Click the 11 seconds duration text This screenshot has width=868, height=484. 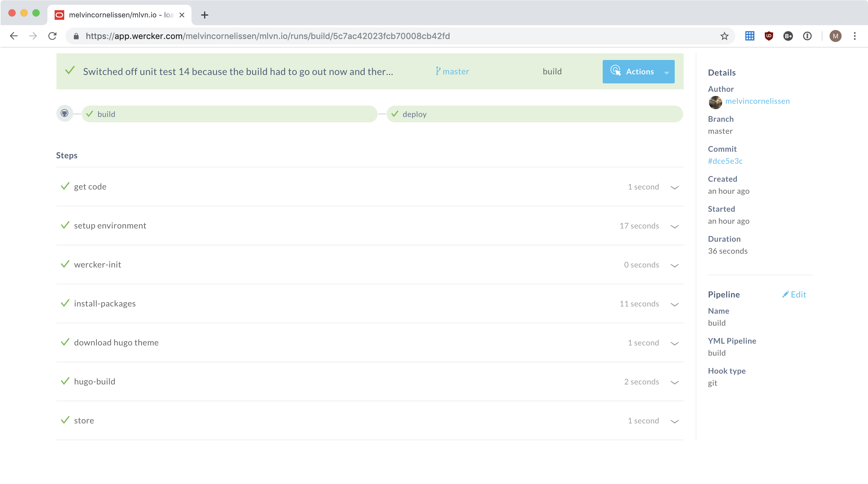tap(639, 303)
